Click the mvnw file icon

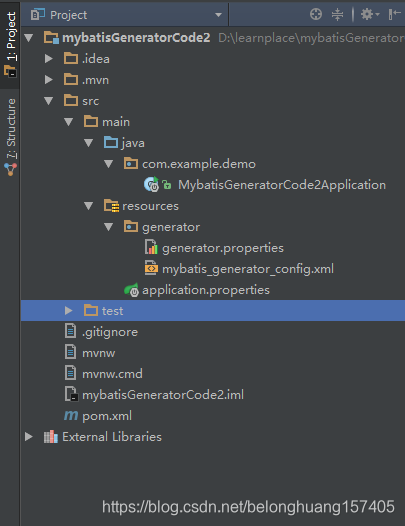[x=70, y=353]
